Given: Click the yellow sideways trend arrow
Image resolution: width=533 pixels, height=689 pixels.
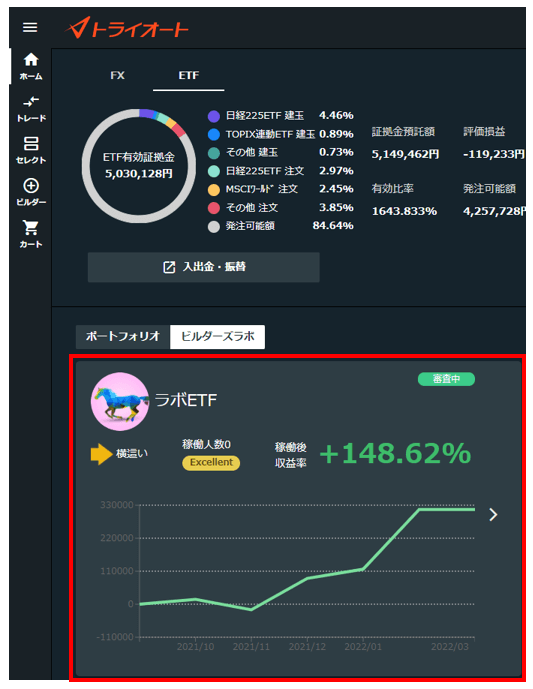Looking at the screenshot, I should 102,454.
